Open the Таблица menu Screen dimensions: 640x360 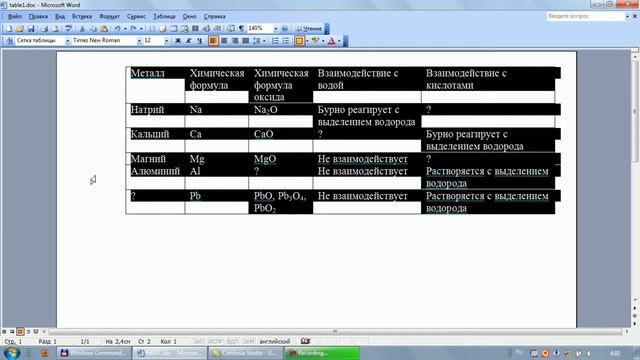pos(164,16)
